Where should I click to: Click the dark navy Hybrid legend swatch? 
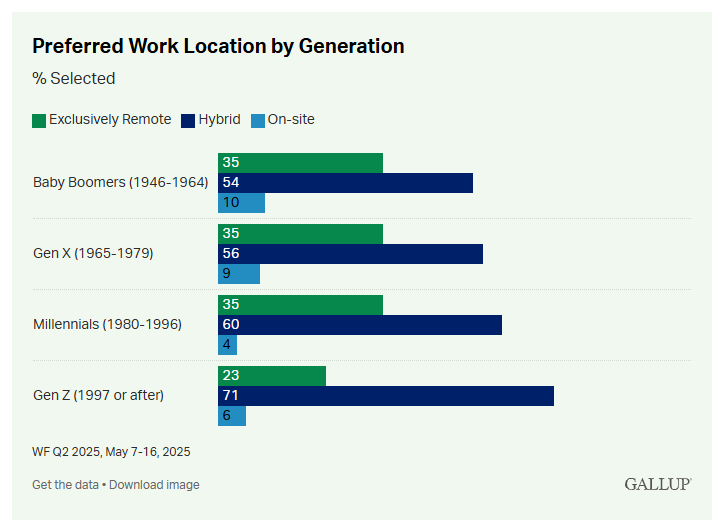point(187,120)
